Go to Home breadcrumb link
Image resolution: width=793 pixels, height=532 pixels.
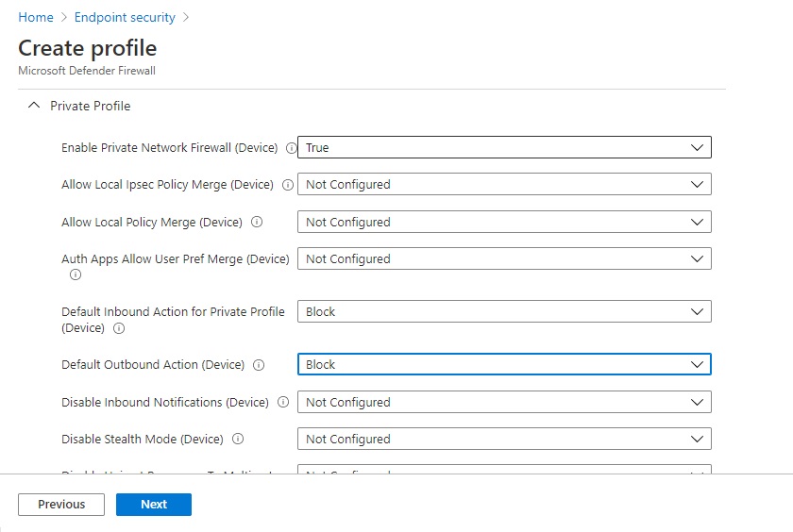[36, 17]
